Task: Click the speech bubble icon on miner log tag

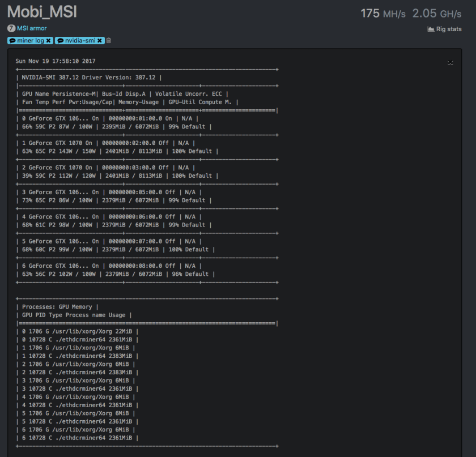Action: pyautogui.click(x=12, y=41)
